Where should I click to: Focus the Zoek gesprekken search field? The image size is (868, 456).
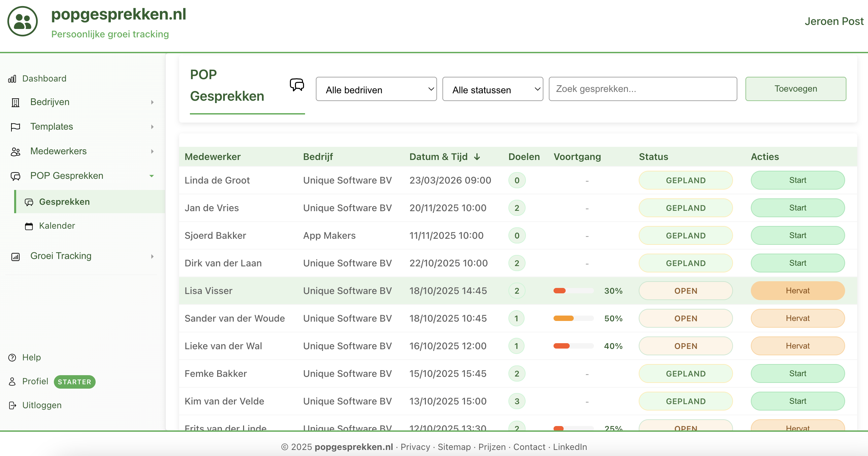642,89
